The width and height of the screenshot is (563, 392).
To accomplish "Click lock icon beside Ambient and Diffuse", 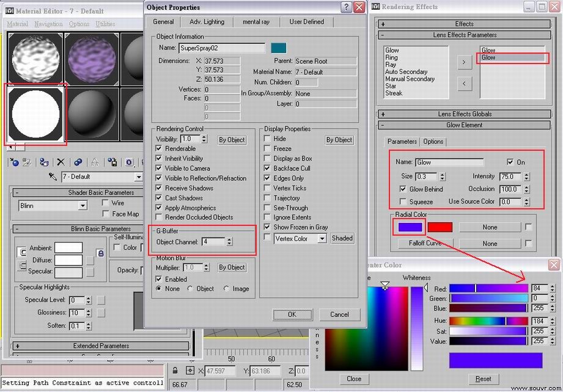I will (x=101, y=253).
